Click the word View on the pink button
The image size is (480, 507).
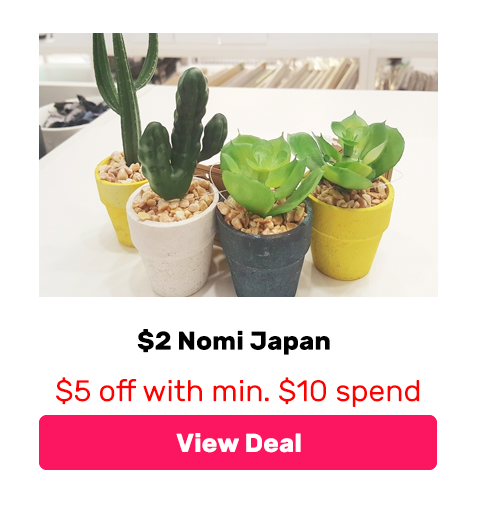point(207,443)
